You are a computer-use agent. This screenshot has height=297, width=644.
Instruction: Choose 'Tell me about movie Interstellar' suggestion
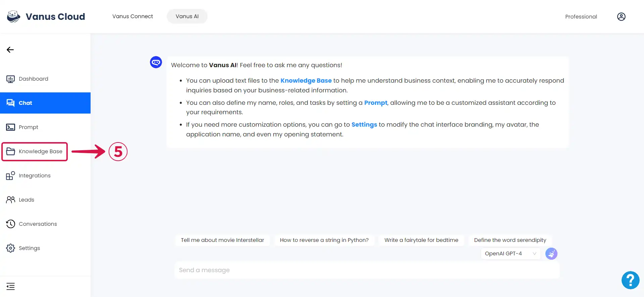pos(222,240)
